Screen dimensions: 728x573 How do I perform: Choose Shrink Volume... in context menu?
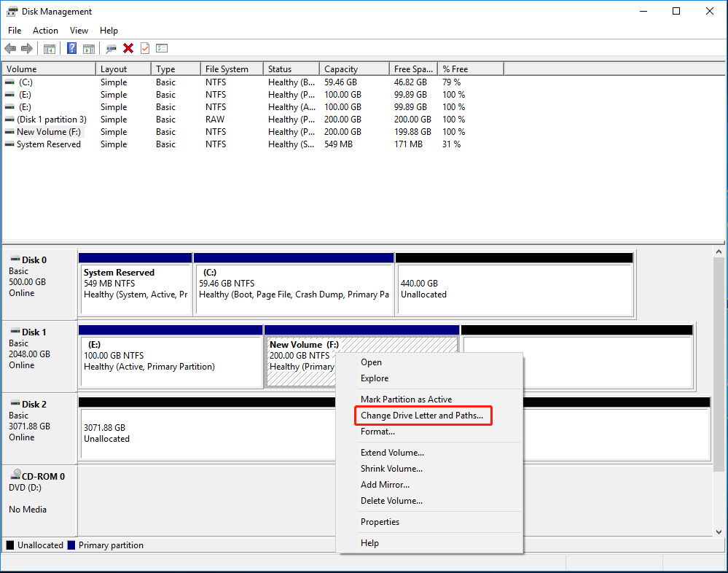click(x=429, y=469)
